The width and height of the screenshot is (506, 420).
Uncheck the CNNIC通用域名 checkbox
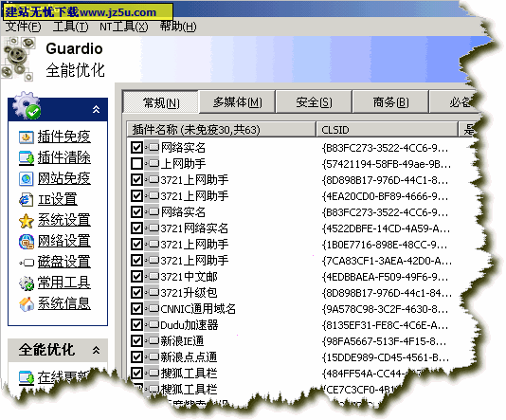pos(136,308)
